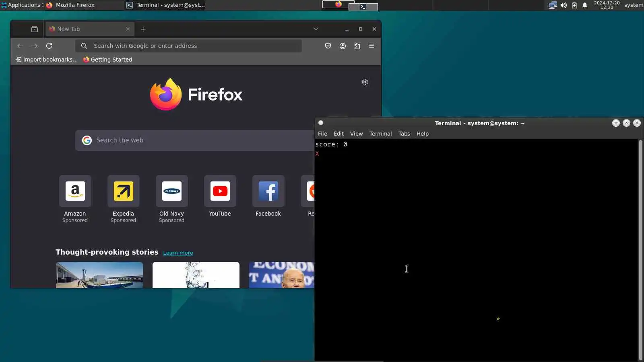Reload the current page in Firefox
The image size is (644, 362).
click(x=49, y=46)
